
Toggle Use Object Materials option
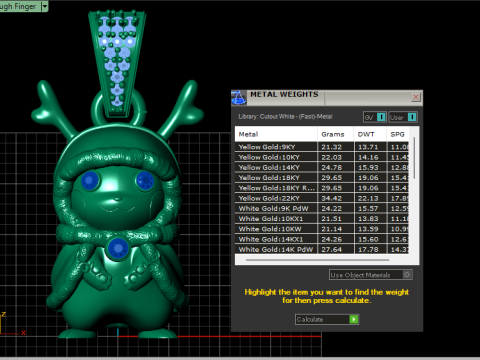[x=370, y=275]
